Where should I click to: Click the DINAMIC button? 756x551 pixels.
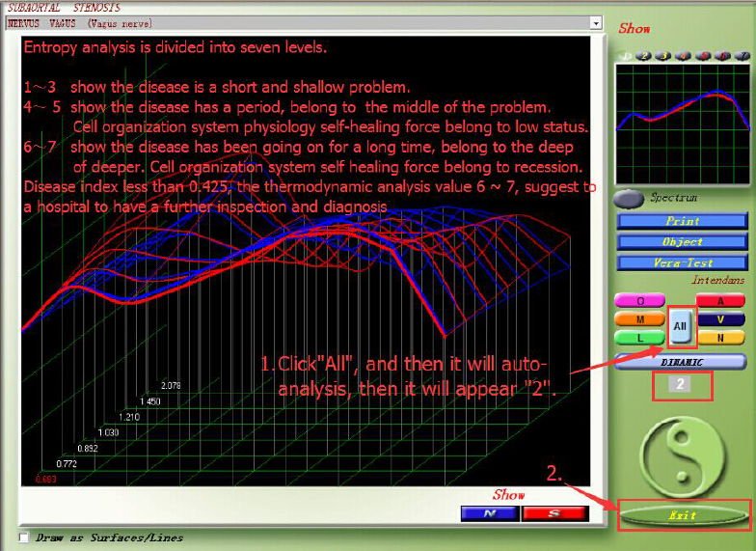(681, 362)
